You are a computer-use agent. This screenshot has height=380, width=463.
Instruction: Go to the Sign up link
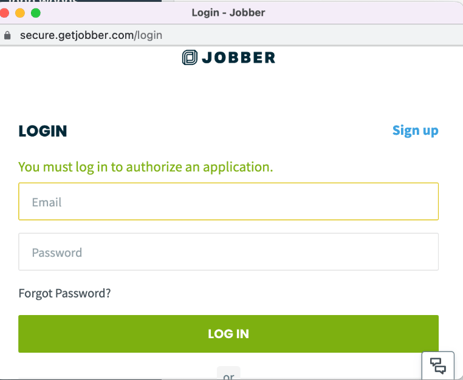415,131
